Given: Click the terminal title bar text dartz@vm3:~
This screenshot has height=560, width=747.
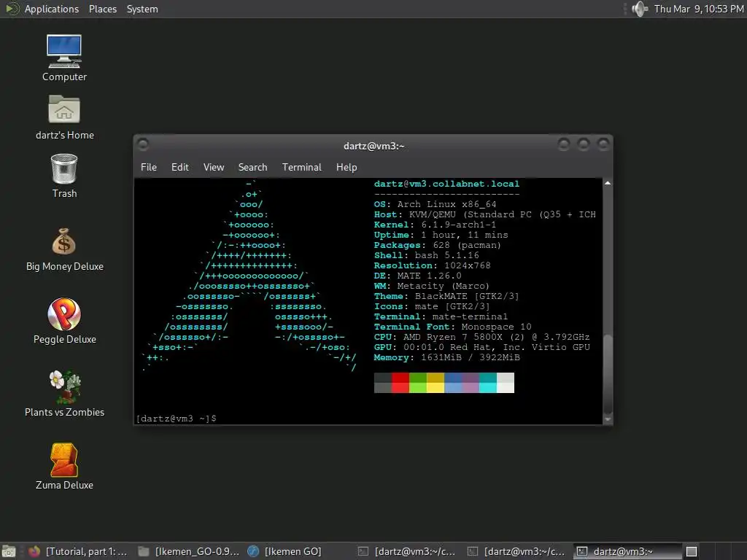Looking at the screenshot, I should pos(374,146).
